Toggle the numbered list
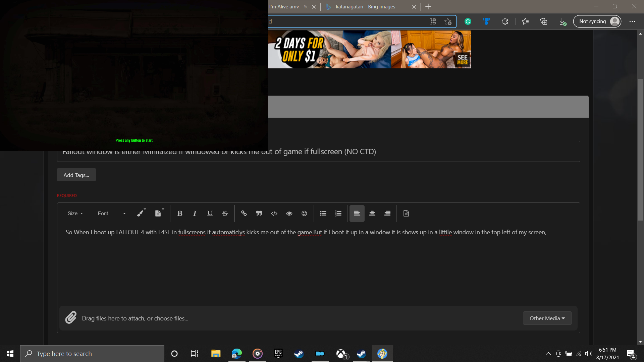Image resolution: width=644 pixels, height=362 pixels. click(x=338, y=214)
